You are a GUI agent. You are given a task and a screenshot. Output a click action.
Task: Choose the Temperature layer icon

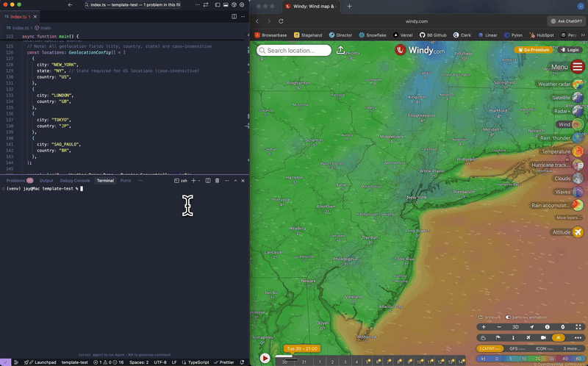pos(578,151)
